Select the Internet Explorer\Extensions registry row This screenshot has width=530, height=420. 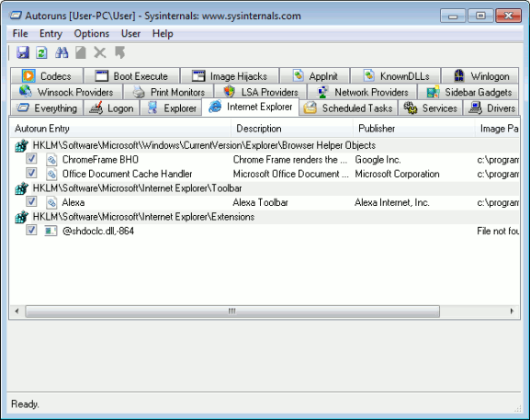click(265, 217)
